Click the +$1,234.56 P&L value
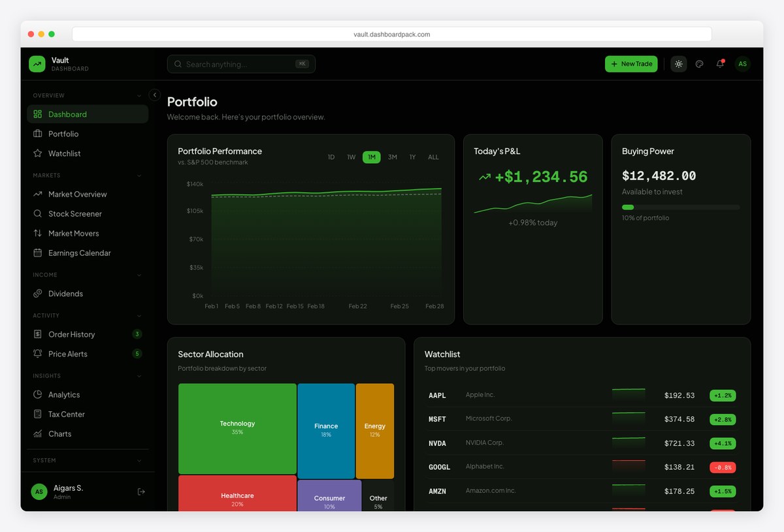The width and height of the screenshot is (784, 532). [x=541, y=177]
